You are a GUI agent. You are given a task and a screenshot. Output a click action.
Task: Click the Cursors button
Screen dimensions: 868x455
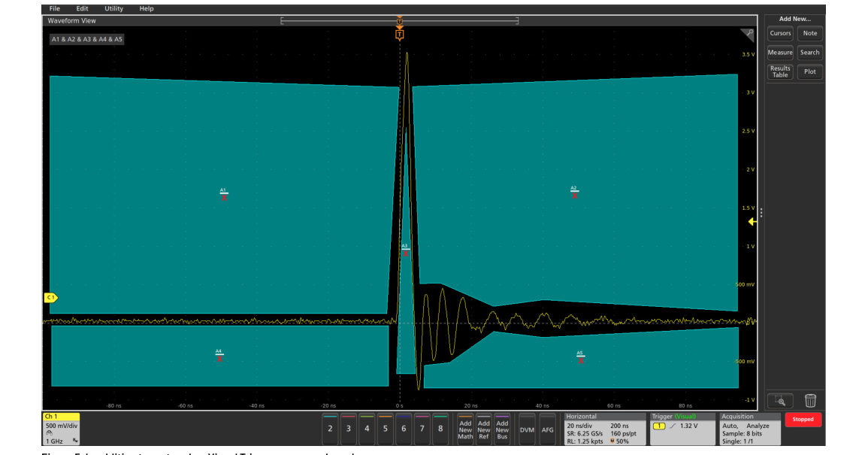pos(780,33)
